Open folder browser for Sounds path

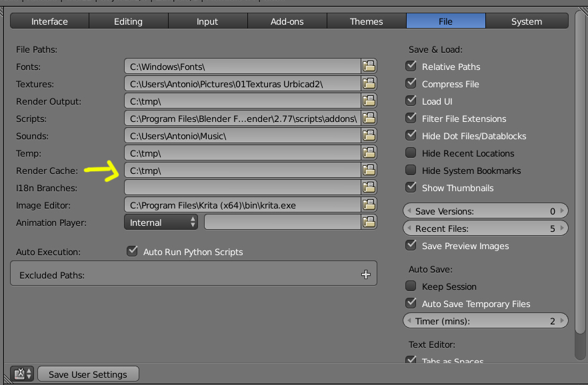369,136
